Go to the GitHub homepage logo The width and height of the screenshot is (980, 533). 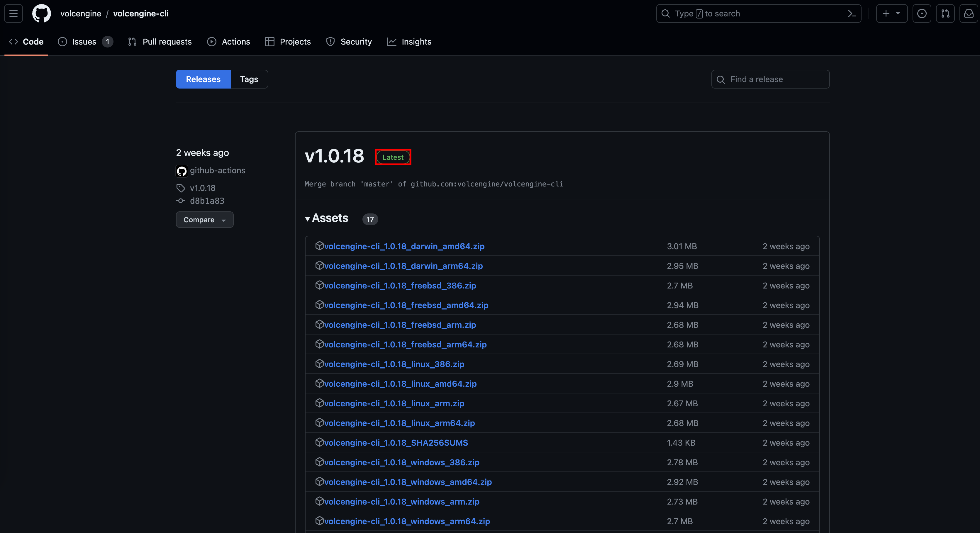point(41,14)
